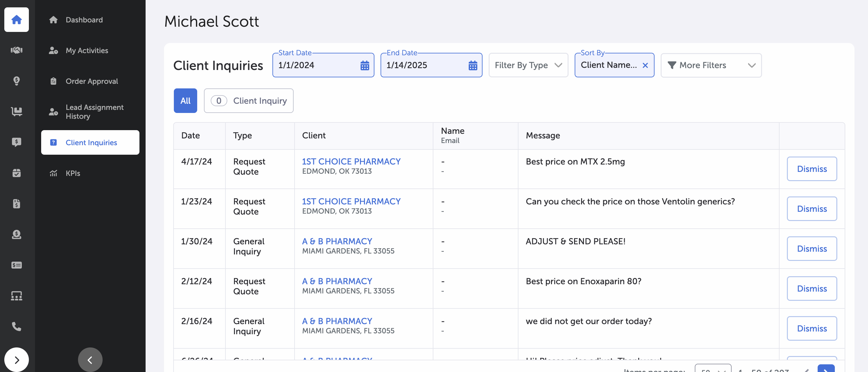Open Lead Assignment History menu item
This screenshot has height=372, width=868.
tap(90, 112)
